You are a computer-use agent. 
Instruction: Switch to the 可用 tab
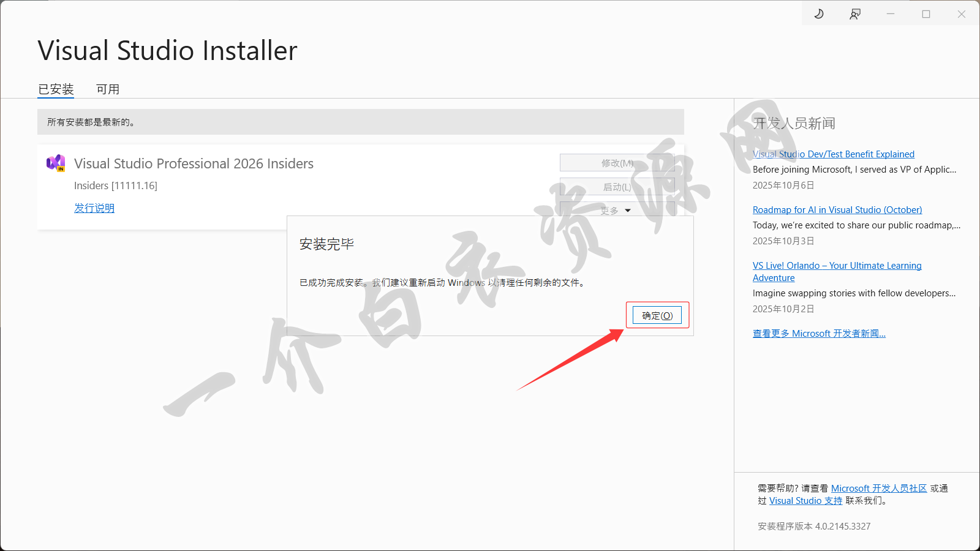(108, 89)
